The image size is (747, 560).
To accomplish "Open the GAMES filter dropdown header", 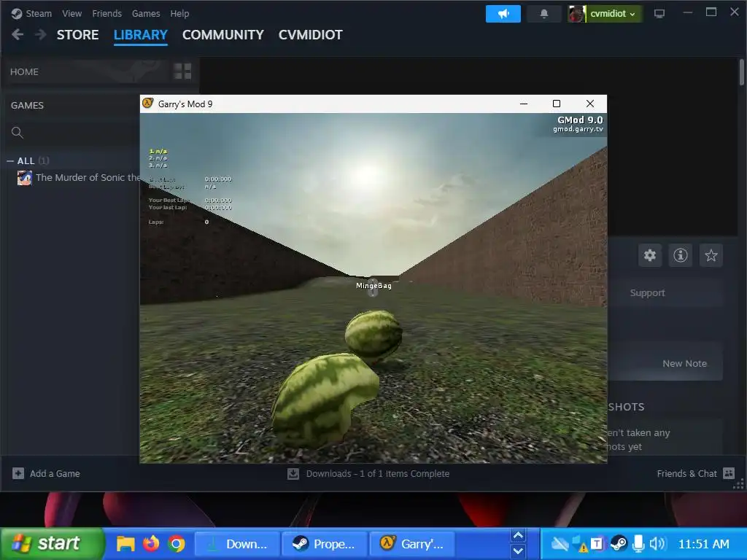I will (x=27, y=105).
